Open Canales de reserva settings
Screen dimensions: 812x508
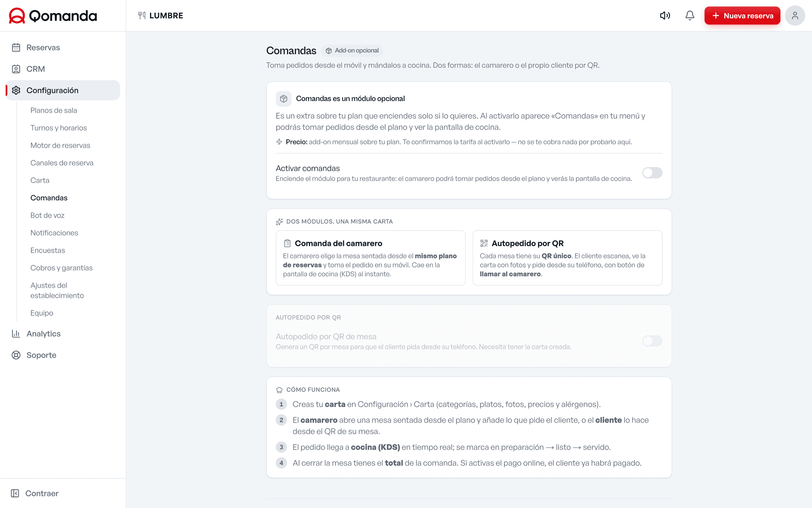click(62, 163)
